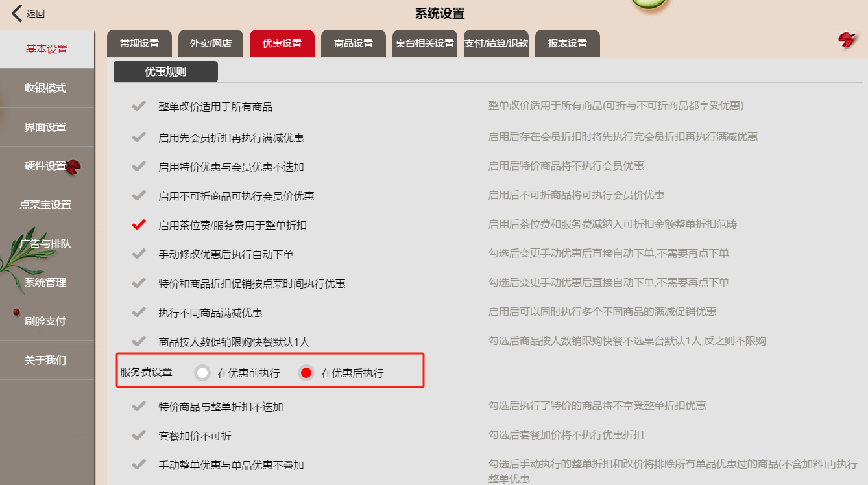Select 硬件设置 sidebar item
The image size is (868, 485).
(x=47, y=166)
